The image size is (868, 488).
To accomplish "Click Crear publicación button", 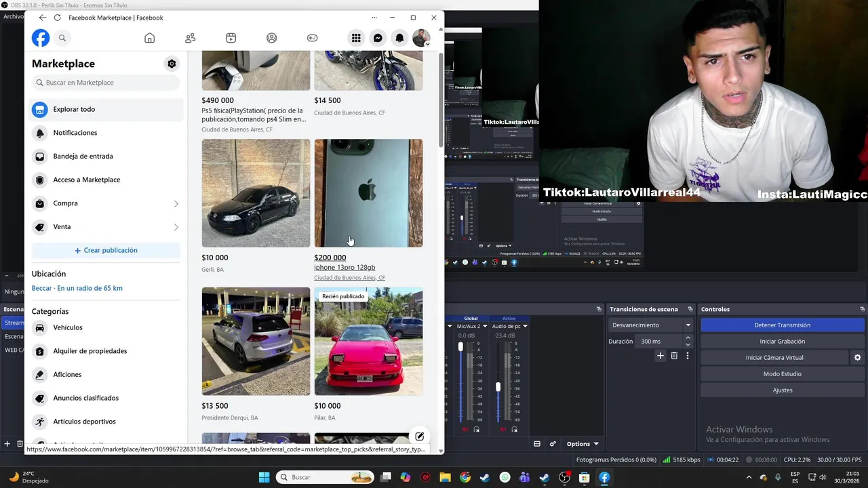I will coord(106,250).
